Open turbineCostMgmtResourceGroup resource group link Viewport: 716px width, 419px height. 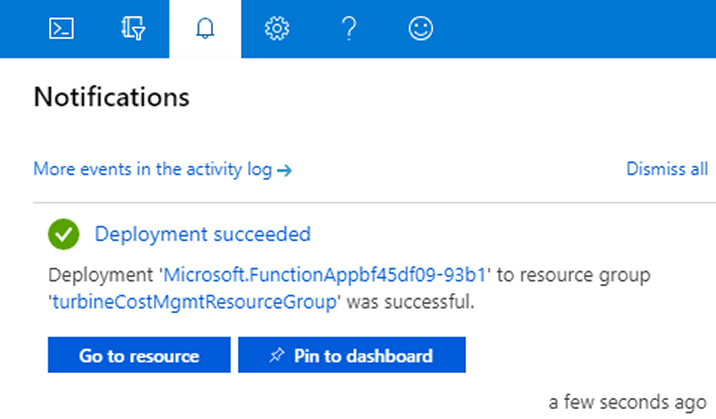(x=195, y=302)
